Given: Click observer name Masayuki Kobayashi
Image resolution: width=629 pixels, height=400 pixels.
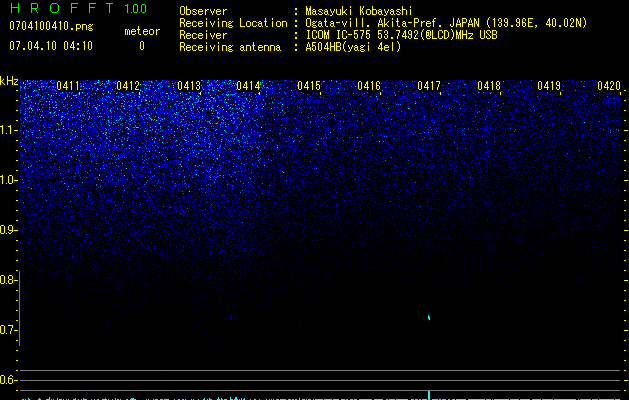Looking at the screenshot, I should pyautogui.click(x=359, y=11).
